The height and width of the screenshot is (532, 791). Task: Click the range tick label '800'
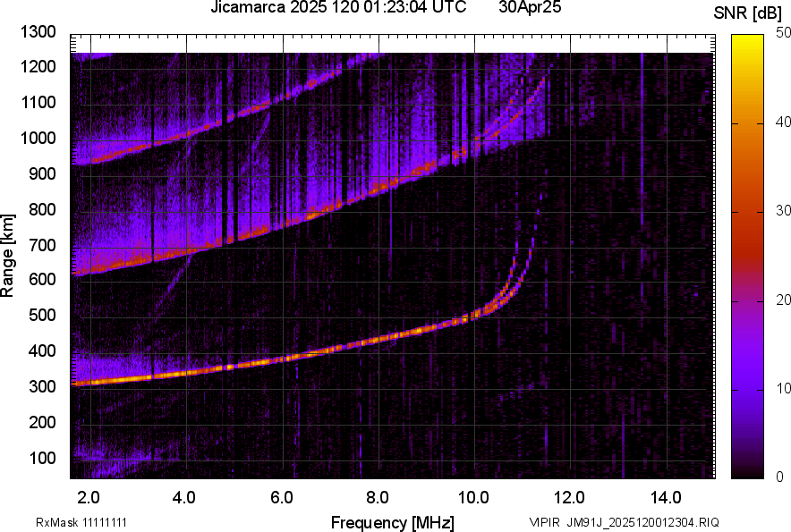click(42, 208)
